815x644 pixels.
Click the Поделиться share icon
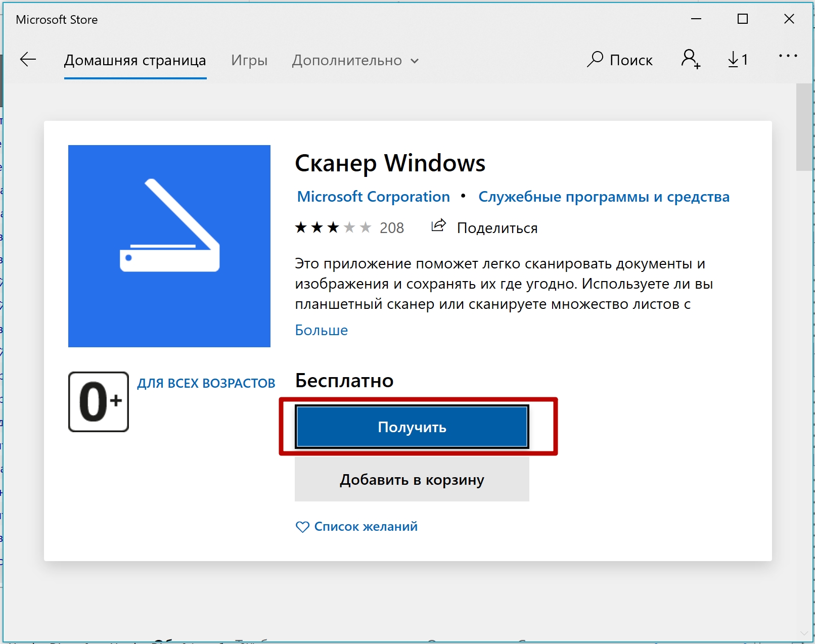[438, 226]
